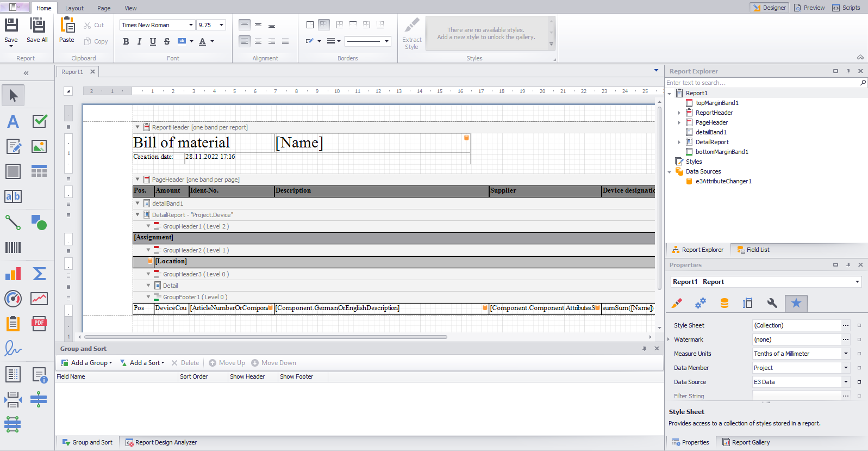The width and height of the screenshot is (868, 451).
Task: Open the font color picker
Action: tap(212, 41)
